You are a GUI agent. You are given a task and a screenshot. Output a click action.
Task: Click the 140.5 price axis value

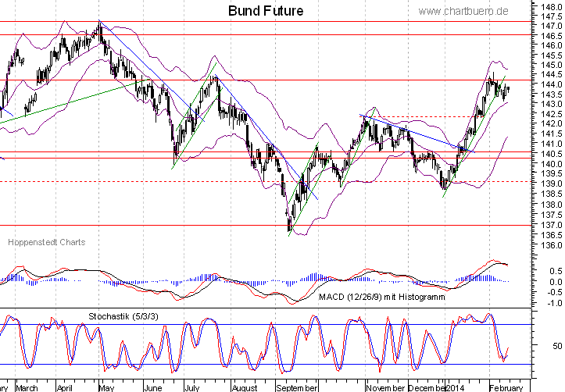(x=552, y=154)
